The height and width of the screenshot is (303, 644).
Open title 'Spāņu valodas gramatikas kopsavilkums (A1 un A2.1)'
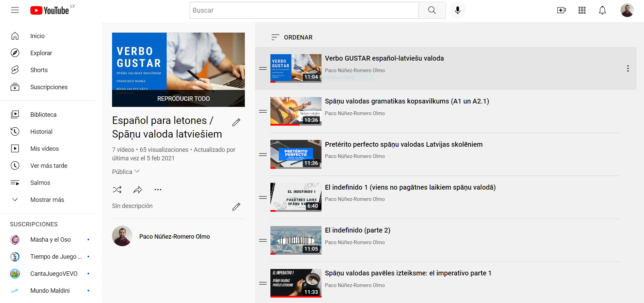[x=407, y=101]
